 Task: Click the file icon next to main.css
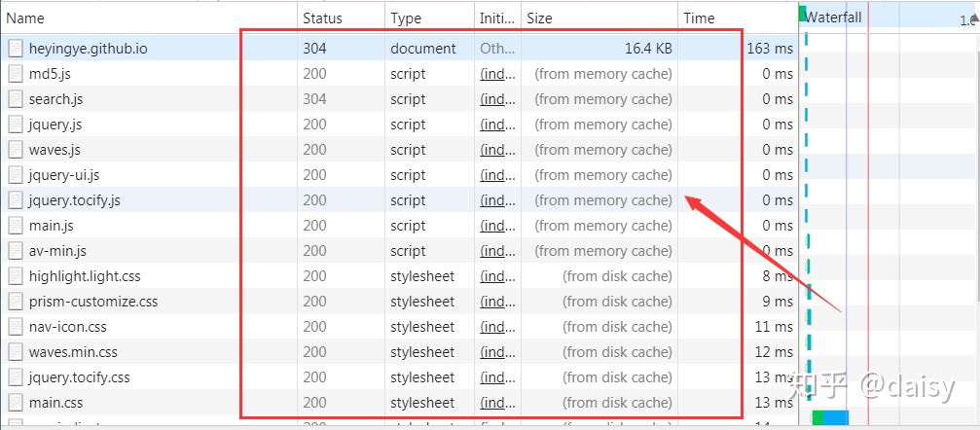point(16,403)
